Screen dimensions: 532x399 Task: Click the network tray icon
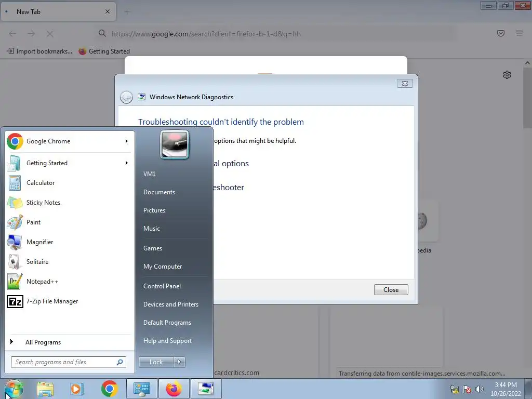[x=455, y=389]
